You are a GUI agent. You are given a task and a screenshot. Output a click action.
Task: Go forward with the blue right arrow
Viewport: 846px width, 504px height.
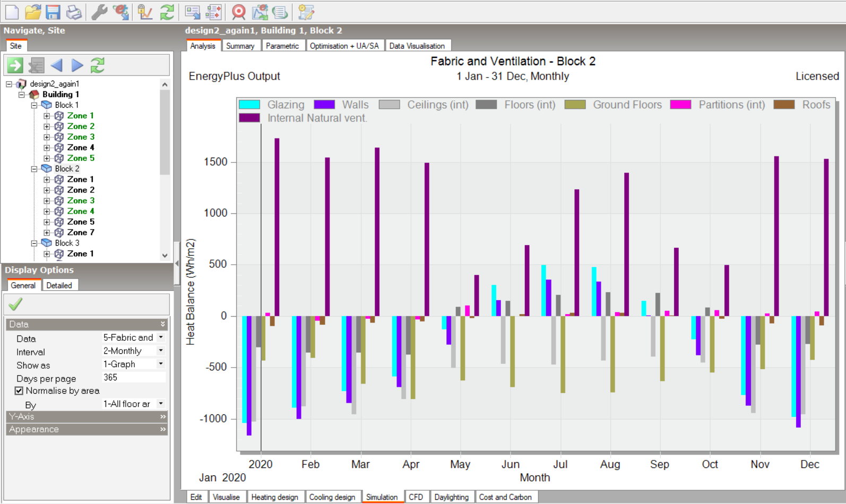77,65
